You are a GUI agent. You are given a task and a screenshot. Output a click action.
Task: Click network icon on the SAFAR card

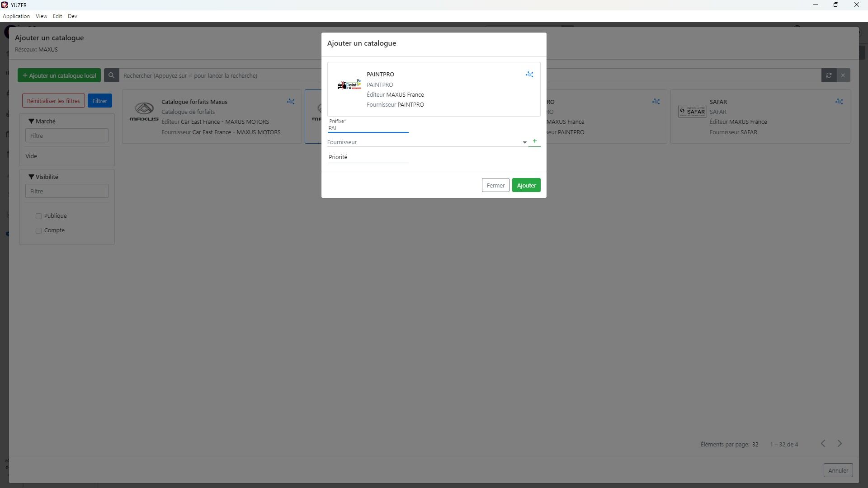[839, 102]
